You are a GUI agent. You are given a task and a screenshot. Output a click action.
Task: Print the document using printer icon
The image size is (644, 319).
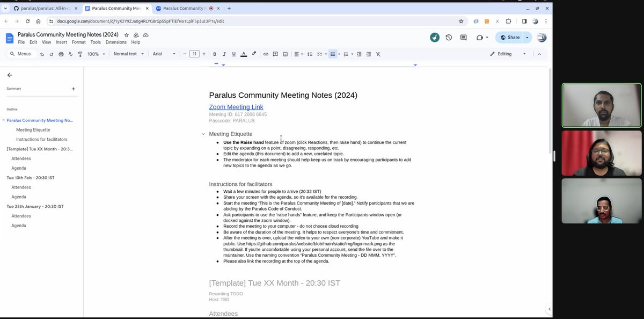(x=61, y=54)
